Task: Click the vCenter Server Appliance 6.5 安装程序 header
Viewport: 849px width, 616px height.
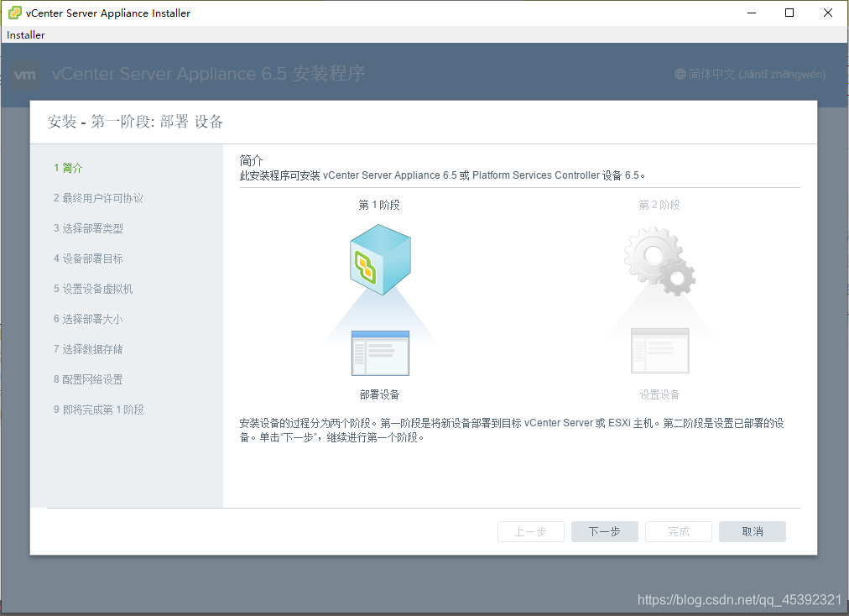Action: [x=208, y=74]
